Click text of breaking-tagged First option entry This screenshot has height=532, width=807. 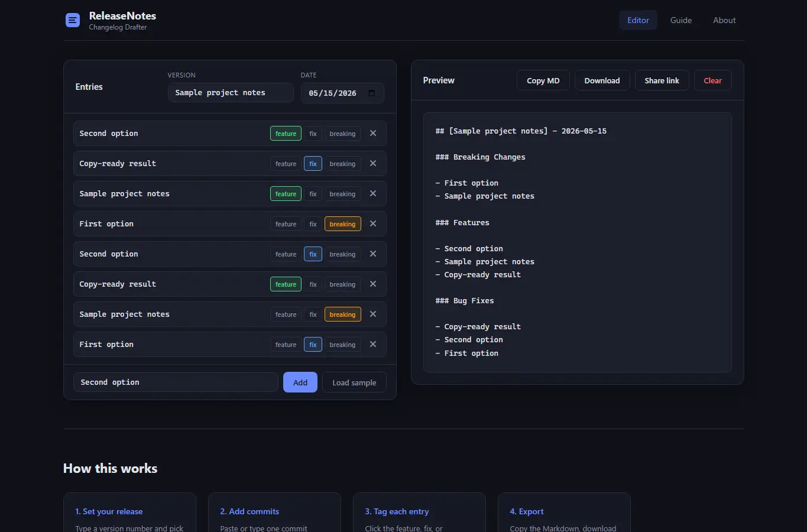tap(106, 224)
